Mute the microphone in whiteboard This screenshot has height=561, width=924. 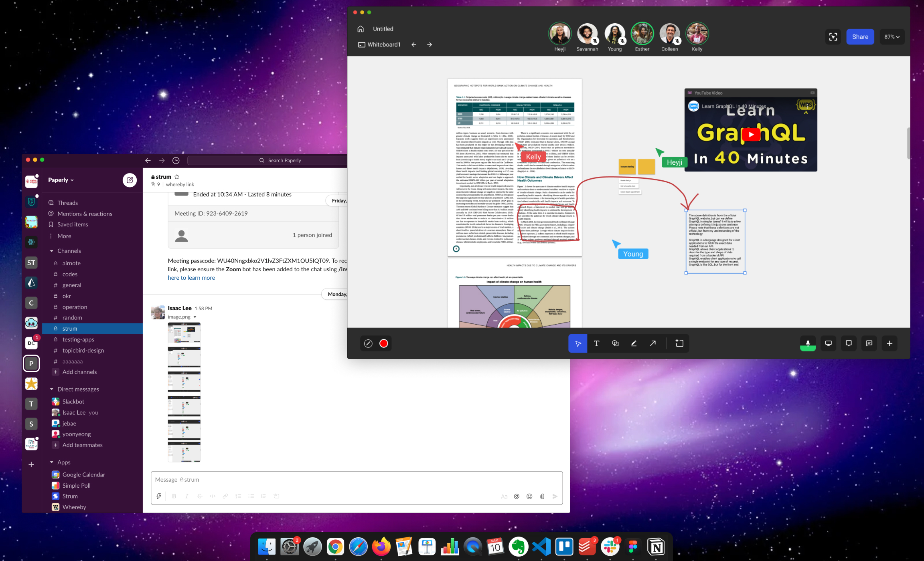[808, 343]
